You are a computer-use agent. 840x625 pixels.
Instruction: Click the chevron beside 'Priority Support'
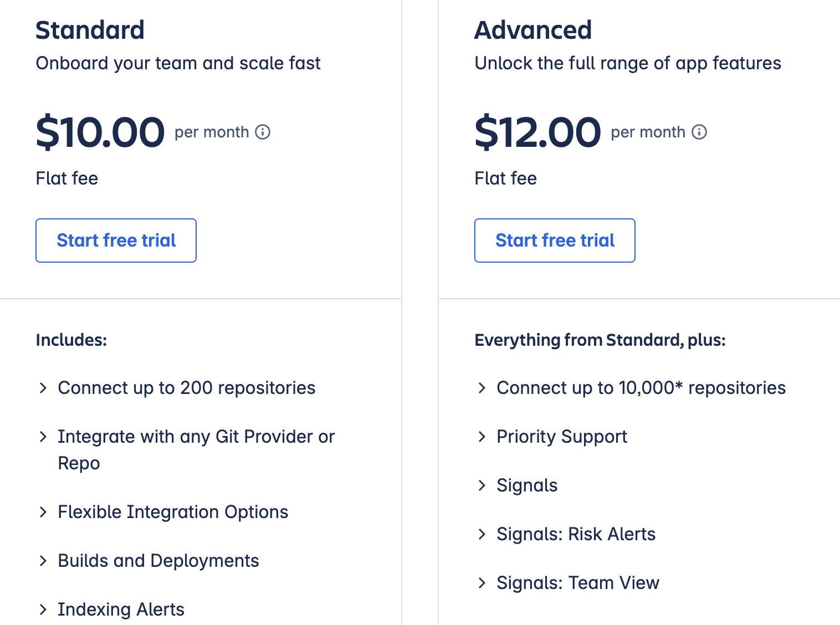tap(482, 437)
